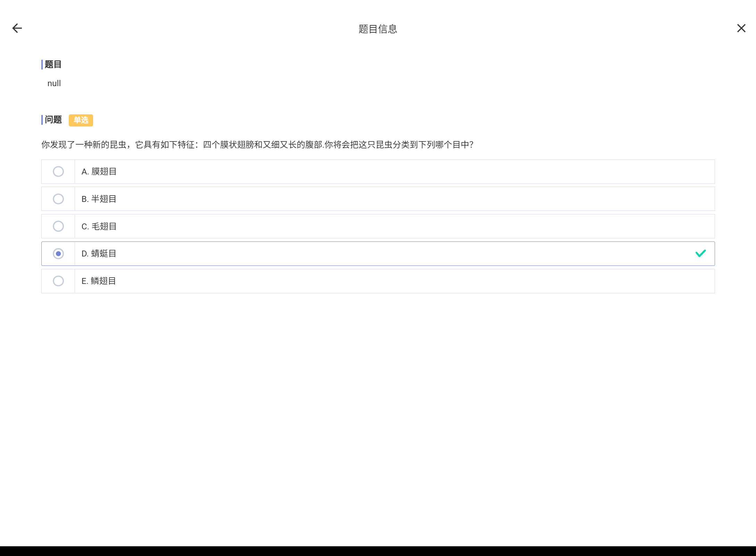This screenshot has width=756, height=556.
Task: Click the null text under 题目
Action: click(x=54, y=83)
